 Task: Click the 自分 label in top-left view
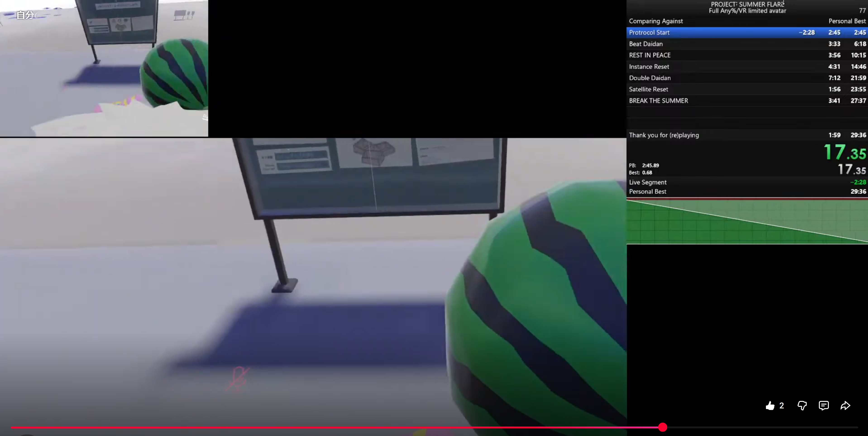click(25, 15)
